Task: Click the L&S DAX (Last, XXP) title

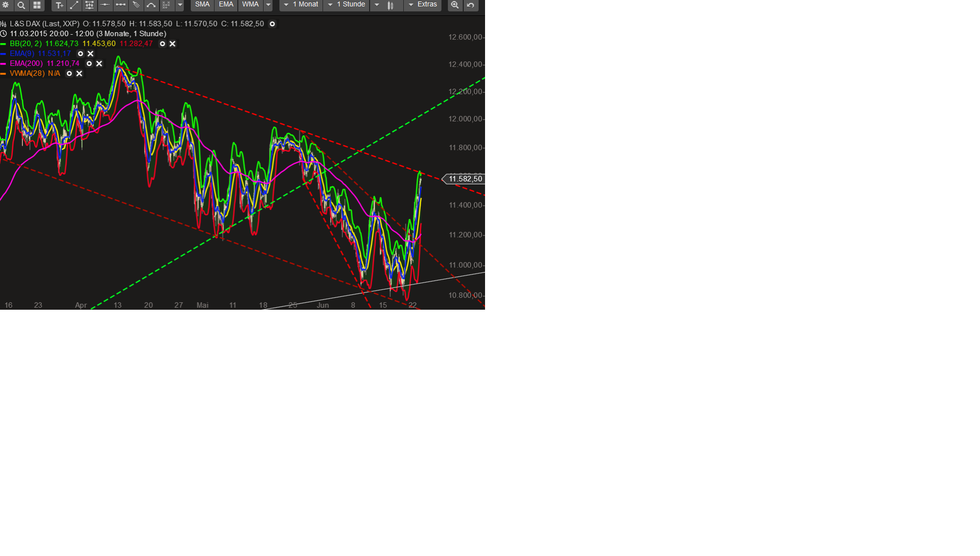Action: tap(45, 24)
